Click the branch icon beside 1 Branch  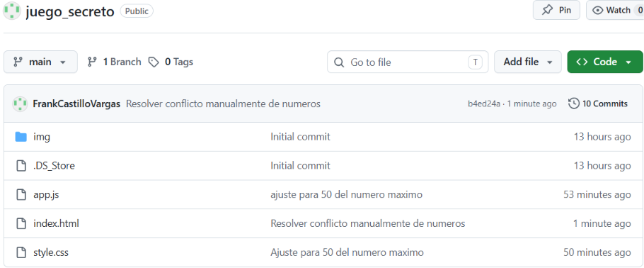[x=92, y=62]
